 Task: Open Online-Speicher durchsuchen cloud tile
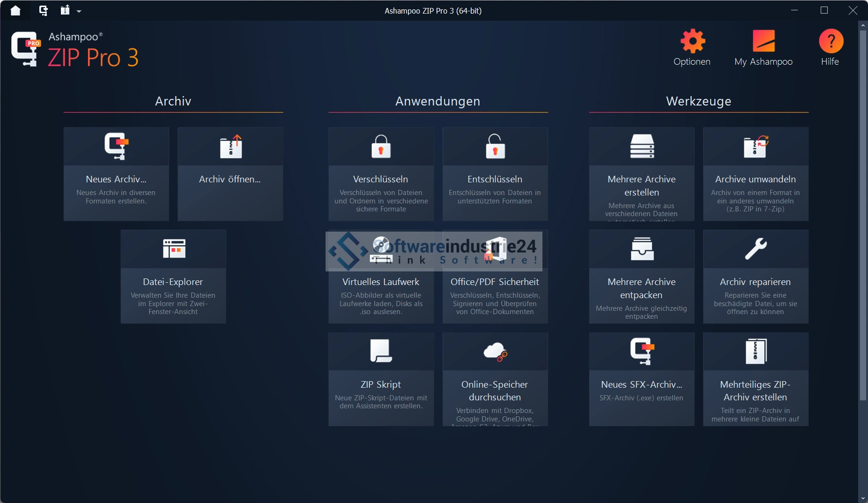pos(495,379)
